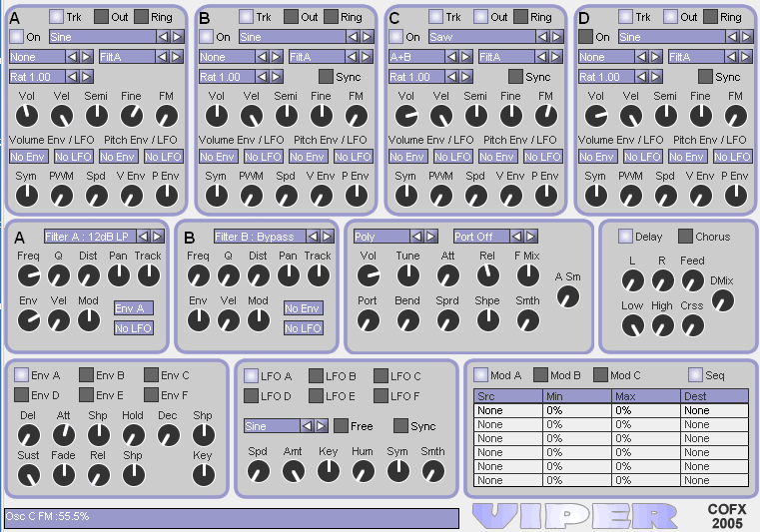Open Port Off portamento selector
This screenshot has width=760, height=532.
coord(481,237)
